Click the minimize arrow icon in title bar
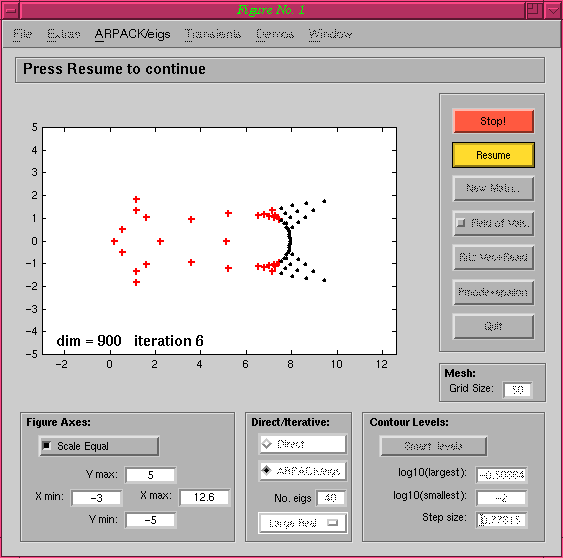 (553, 10)
